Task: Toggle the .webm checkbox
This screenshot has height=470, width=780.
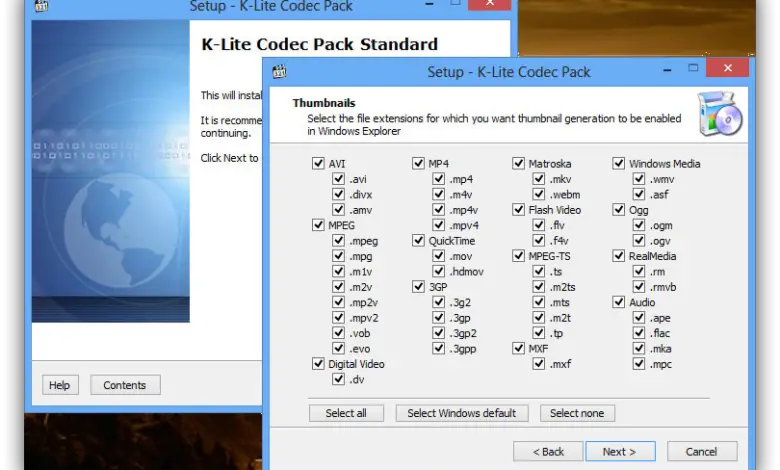Action: click(x=539, y=194)
